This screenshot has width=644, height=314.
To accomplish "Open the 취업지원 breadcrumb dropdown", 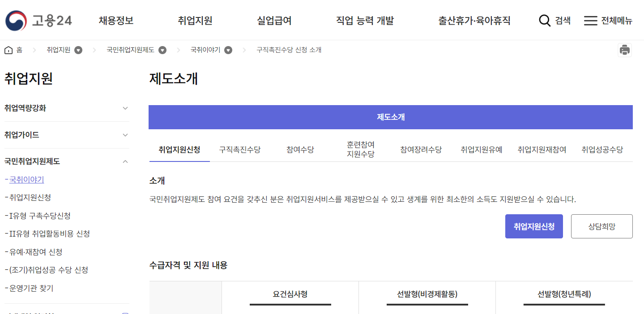I will pos(78,50).
